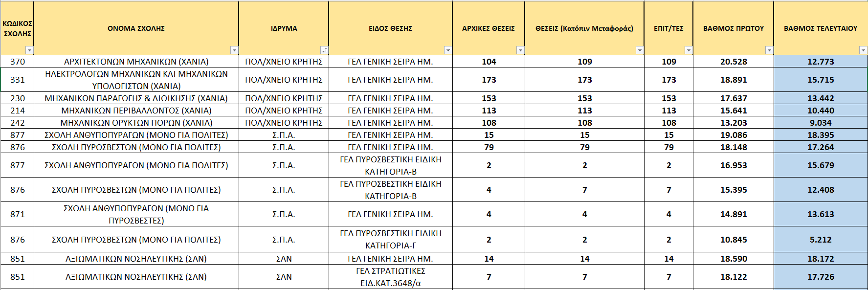
Task: Open the ΟΝΟΜΑ ΣΧΟΛΗΣ filter dropdown
Action: coord(234,50)
